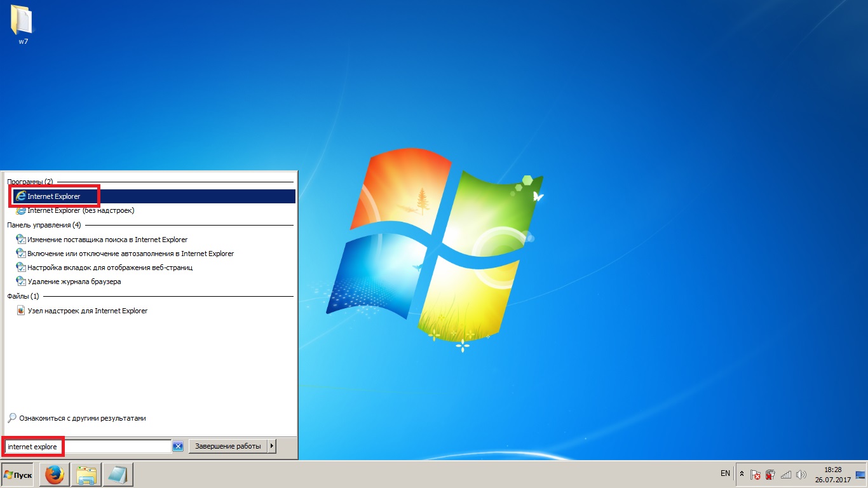The image size is (868, 488).
Task: Open Action Center flag icon in tray
Action: (756, 475)
